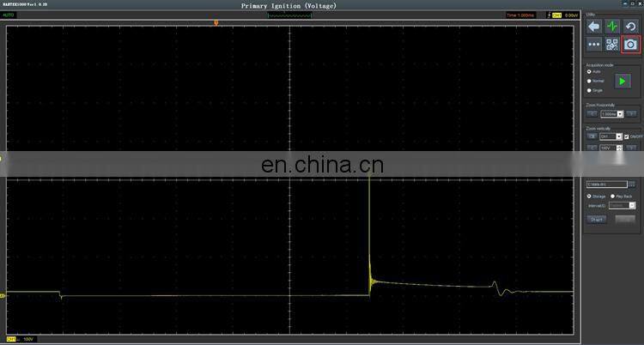Click the browse button beside file path

(x=632, y=184)
